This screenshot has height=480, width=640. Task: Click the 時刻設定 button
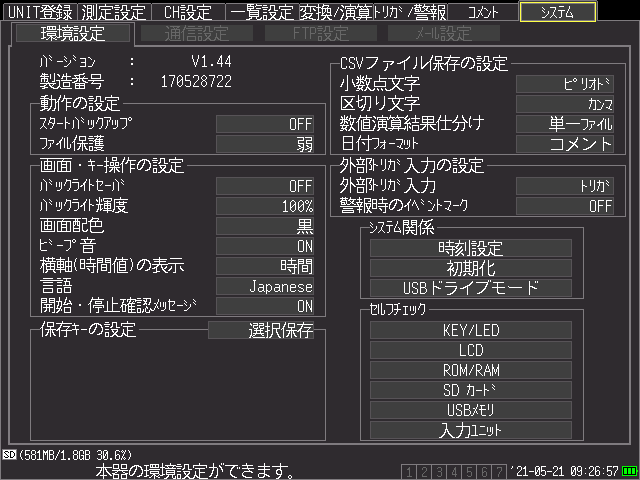tap(471, 248)
